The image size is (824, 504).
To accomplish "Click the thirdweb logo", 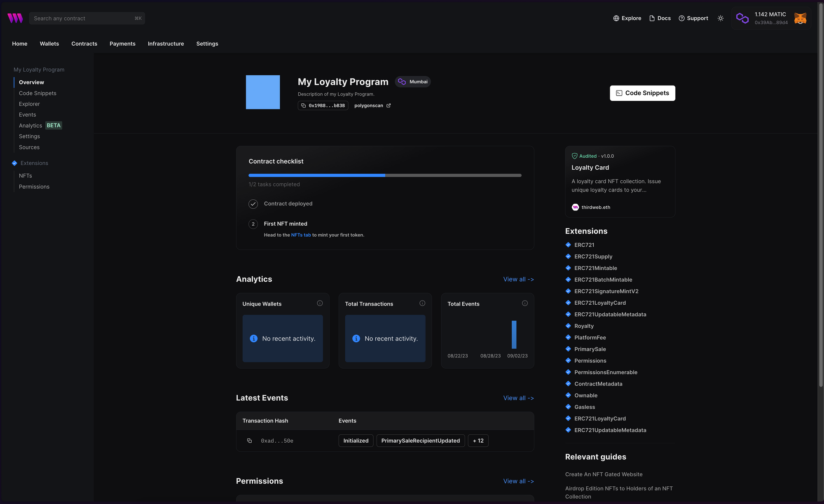I will click(15, 18).
